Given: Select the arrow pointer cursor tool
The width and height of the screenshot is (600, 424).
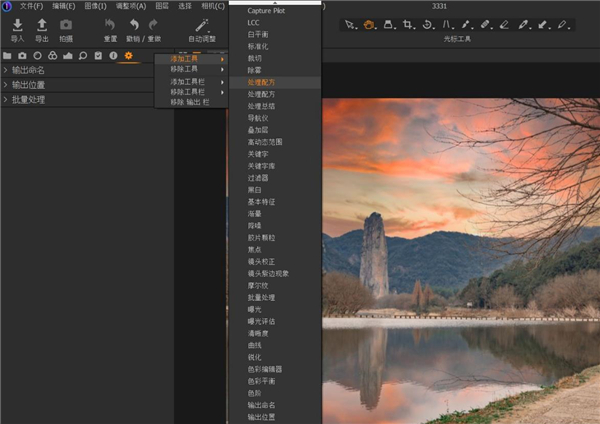Looking at the screenshot, I should (350, 24).
